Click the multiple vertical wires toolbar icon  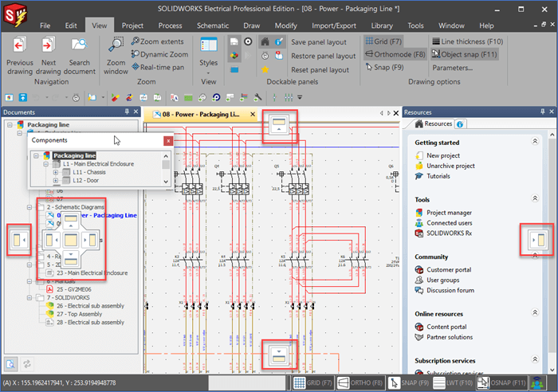click(x=289, y=97)
